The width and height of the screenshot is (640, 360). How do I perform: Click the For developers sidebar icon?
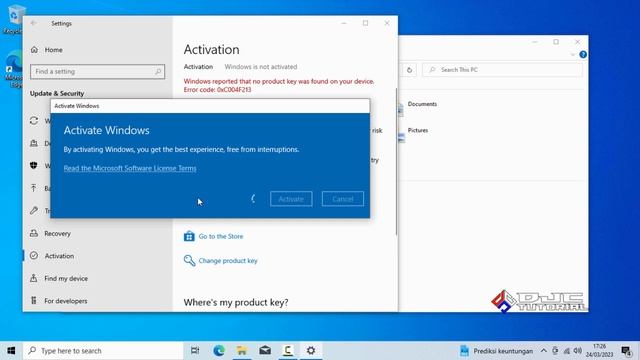pos(34,300)
